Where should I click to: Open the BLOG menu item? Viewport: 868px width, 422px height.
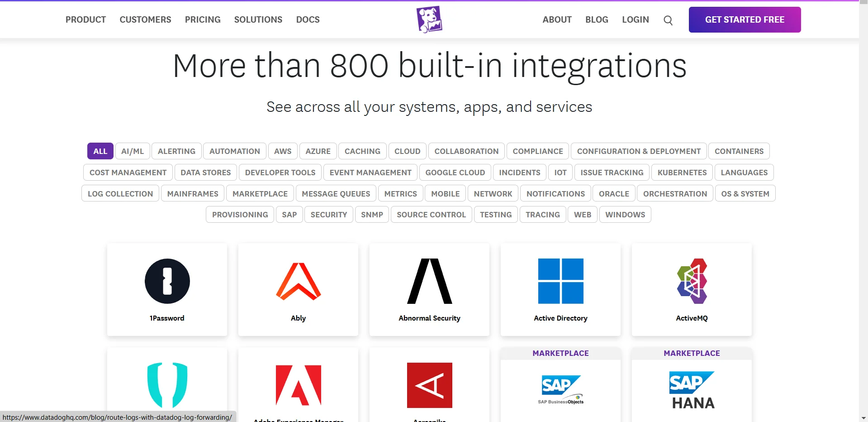tap(596, 19)
